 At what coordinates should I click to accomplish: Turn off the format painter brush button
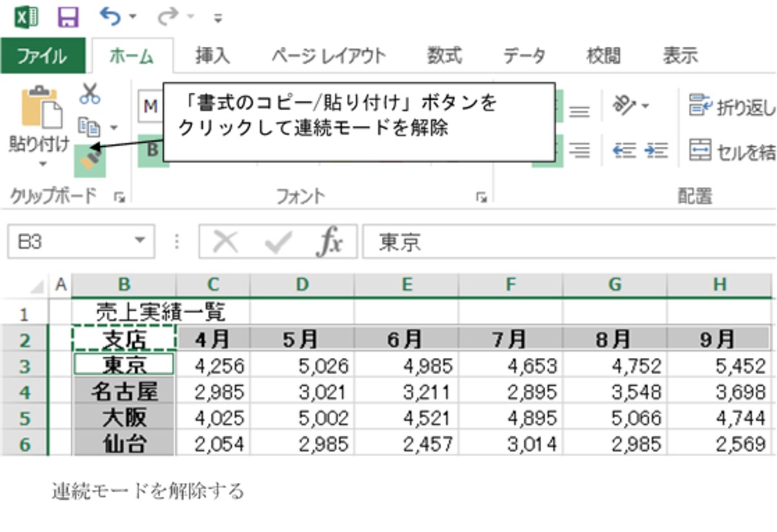pyautogui.click(x=90, y=160)
